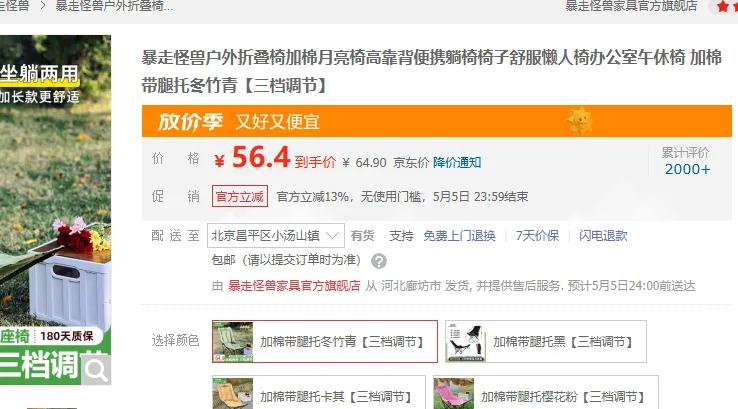738x409 pixels.
Task: Click the 官方立减 promotion tag
Action: pyautogui.click(x=240, y=196)
